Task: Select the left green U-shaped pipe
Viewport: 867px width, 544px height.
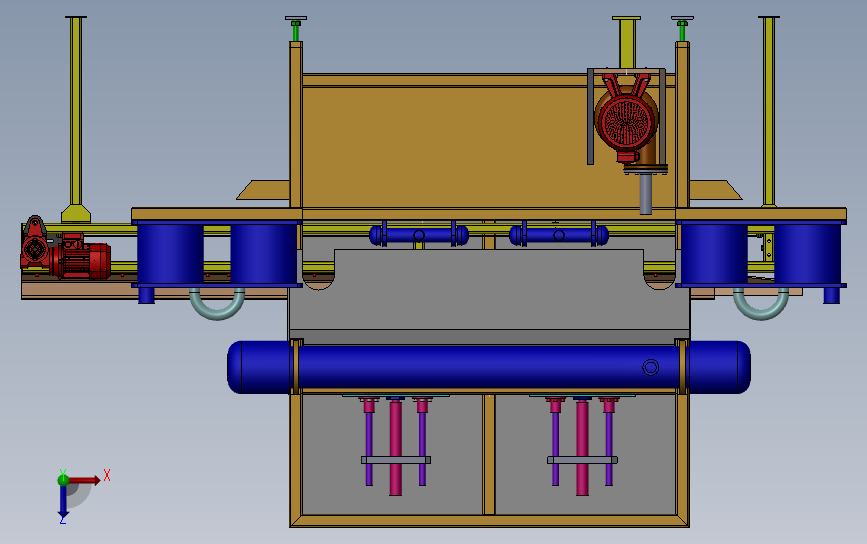Action: click(x=217, y=305)
